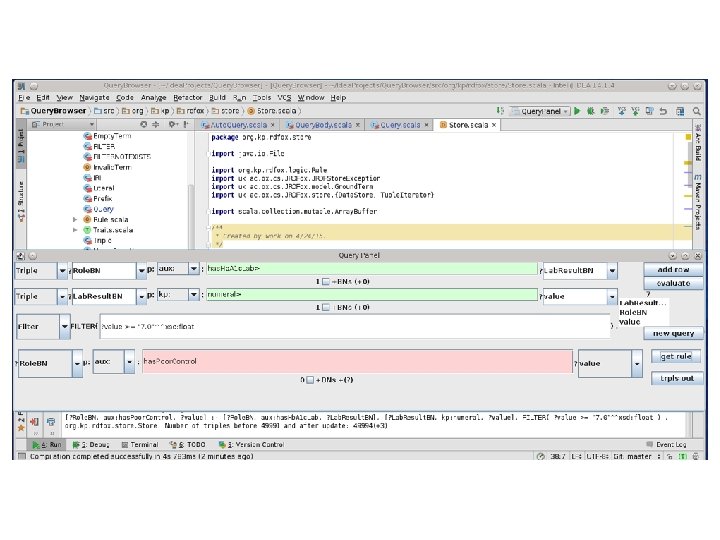Open the Analyze menu

(153, 97)
